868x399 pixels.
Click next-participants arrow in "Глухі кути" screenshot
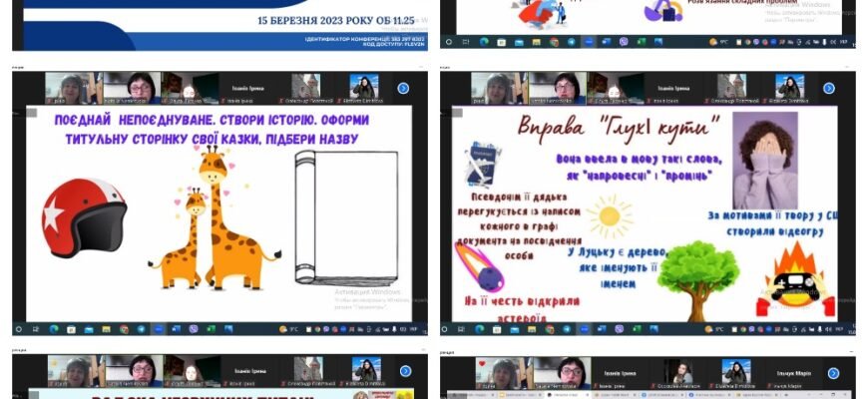click(828, 88)
